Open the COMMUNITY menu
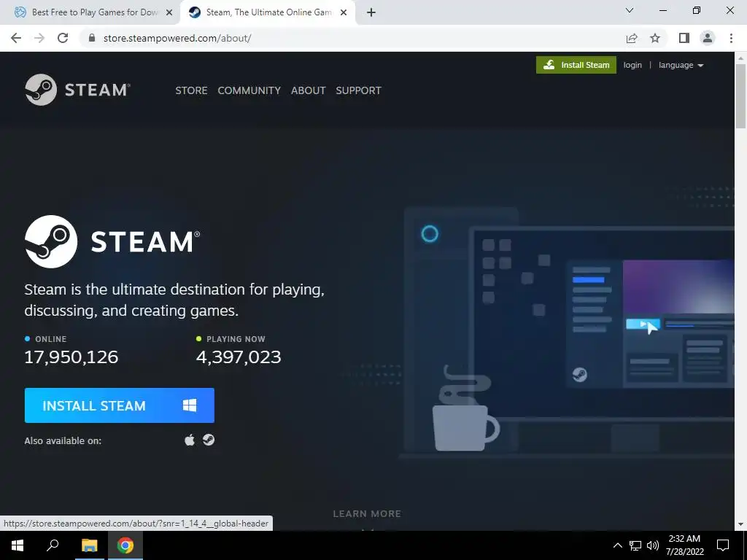 click(x=249, y=90)
